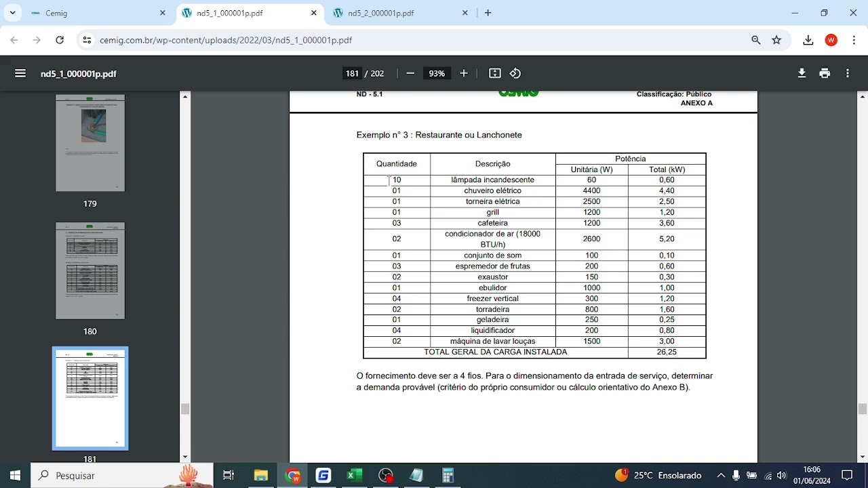Open the Windows notification center icon
The height and width of the screenshot is (488, 868).
(x=847, y=475)
